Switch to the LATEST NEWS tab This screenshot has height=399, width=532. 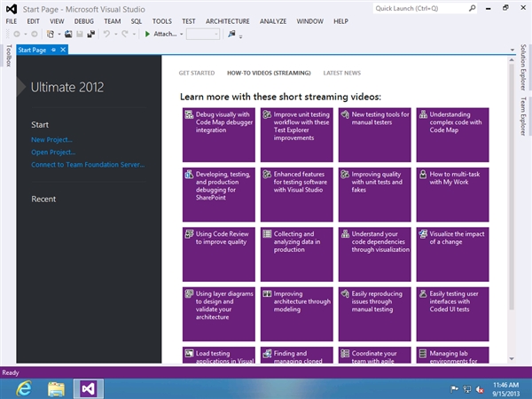[342, 73]
